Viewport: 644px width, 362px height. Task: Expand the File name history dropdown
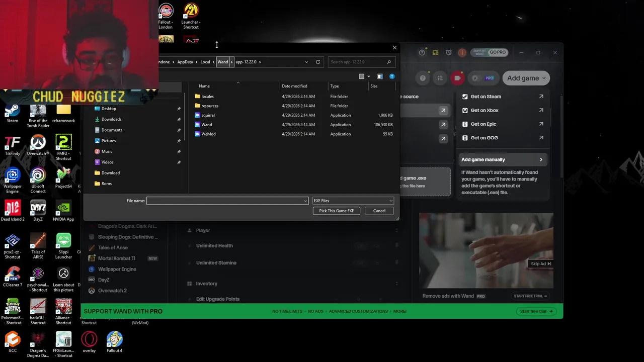[305, 201]
